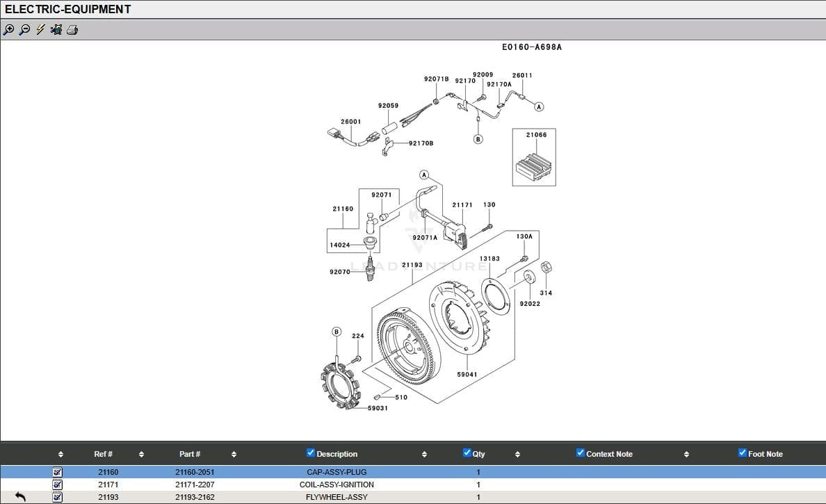Click the Part # column header

coord(190,454)
